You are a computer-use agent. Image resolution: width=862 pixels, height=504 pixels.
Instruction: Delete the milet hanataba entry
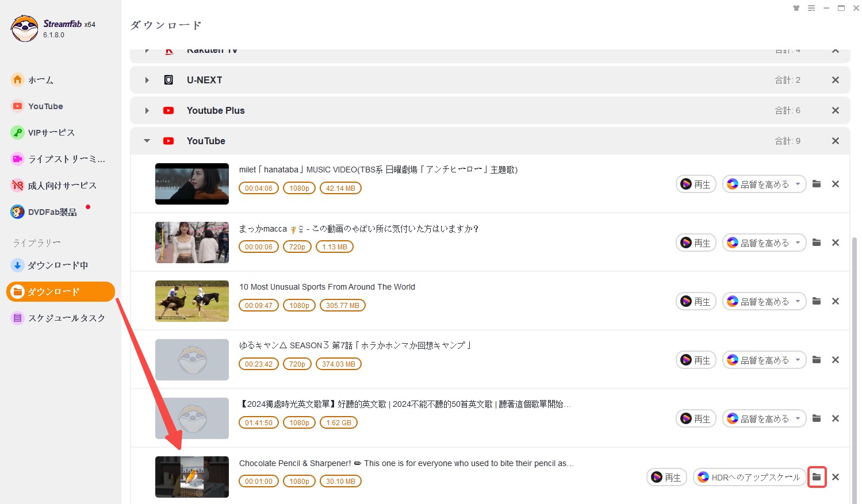(836, 184)
